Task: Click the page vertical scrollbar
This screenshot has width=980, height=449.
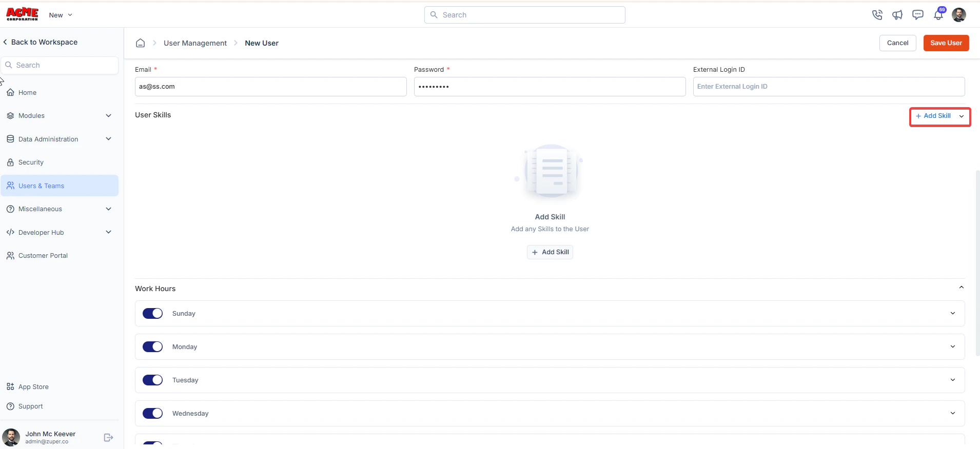Action: click(x=977, y=262)
